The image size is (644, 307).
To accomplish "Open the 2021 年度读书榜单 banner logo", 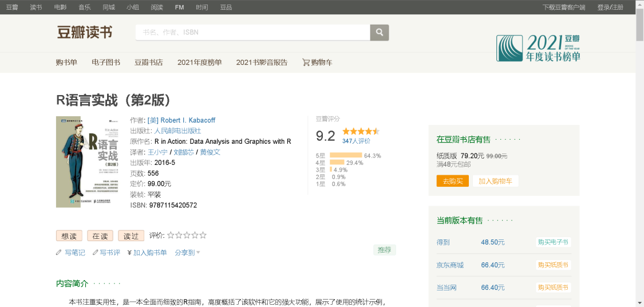I will point(539,48).
